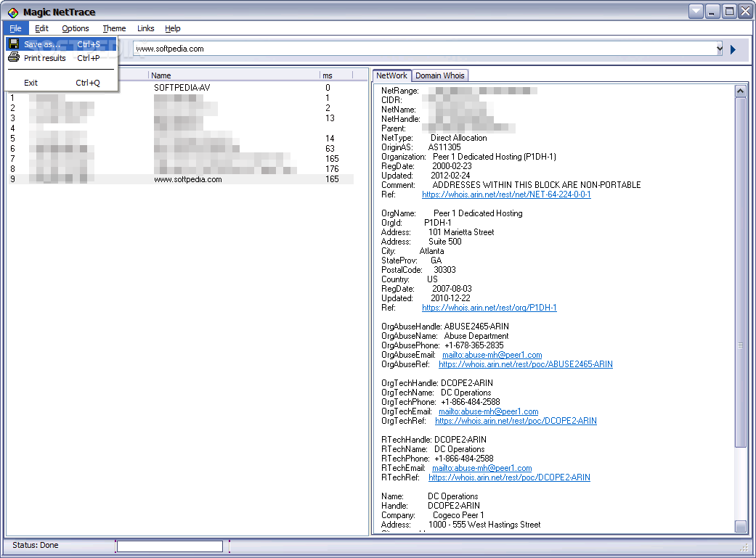
Task: Select hop 9 www.softpedia.com row
Action: (182, 179)
